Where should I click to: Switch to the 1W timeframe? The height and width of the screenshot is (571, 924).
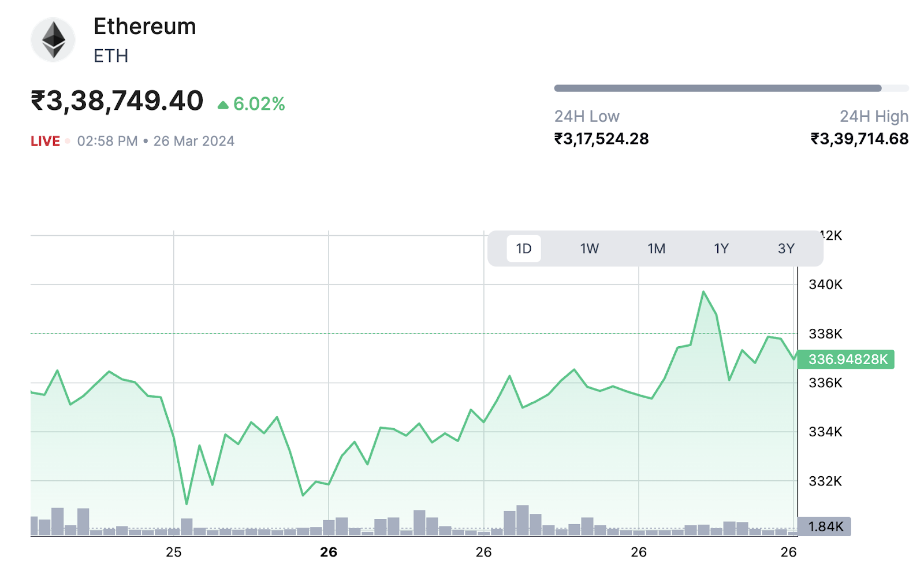click(x=590, y=249)
